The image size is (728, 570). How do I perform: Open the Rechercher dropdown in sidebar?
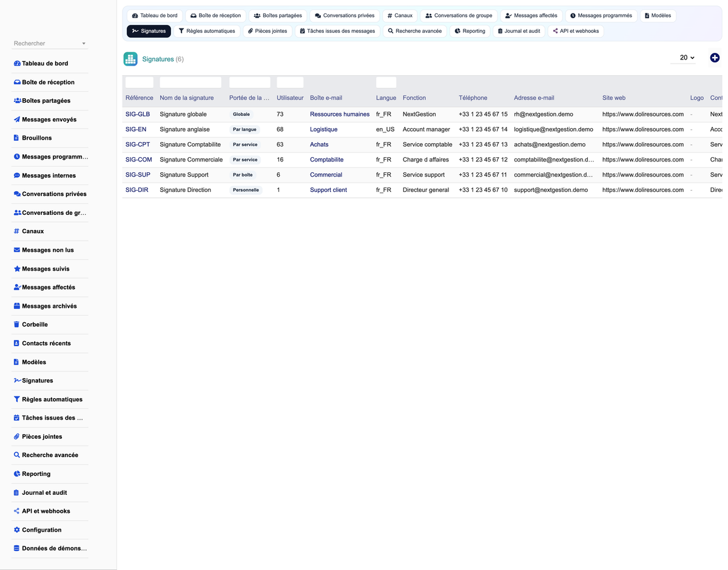(x=50, y=44)
